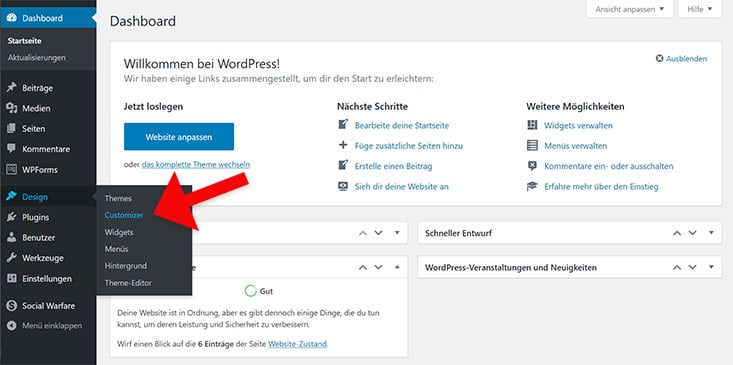Open Aktualisierungen in the sidebar

36,58
